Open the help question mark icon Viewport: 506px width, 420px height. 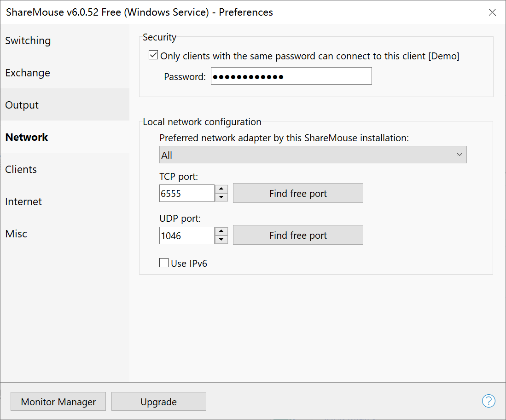coord(488,401)
